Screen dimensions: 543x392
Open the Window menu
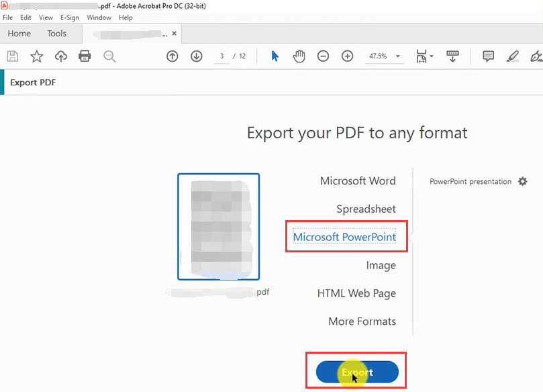pyautogui.click(x=99, y=17)
